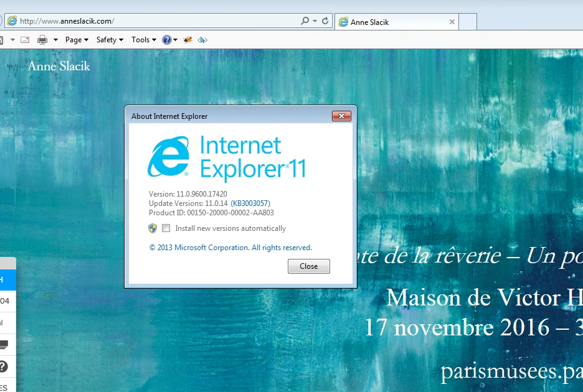Image resolution: width=583 pixels, height=392 pixels.
Task: Click the dark question mark in left panel
Action: coord(4,366)
